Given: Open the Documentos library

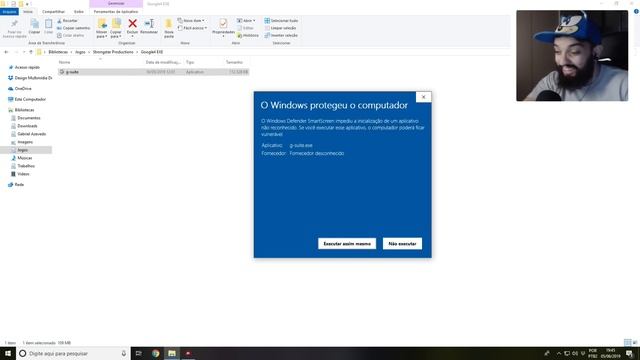Looking at the screenshot, I should pyautogui.click(x=26, y=118).
